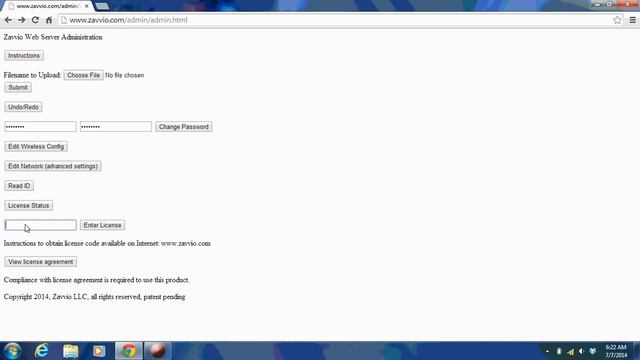Image resolution: width=640 pixels, height=360 pixels.
Task: Click the Undo/Redo button
Action: (23, 107)
